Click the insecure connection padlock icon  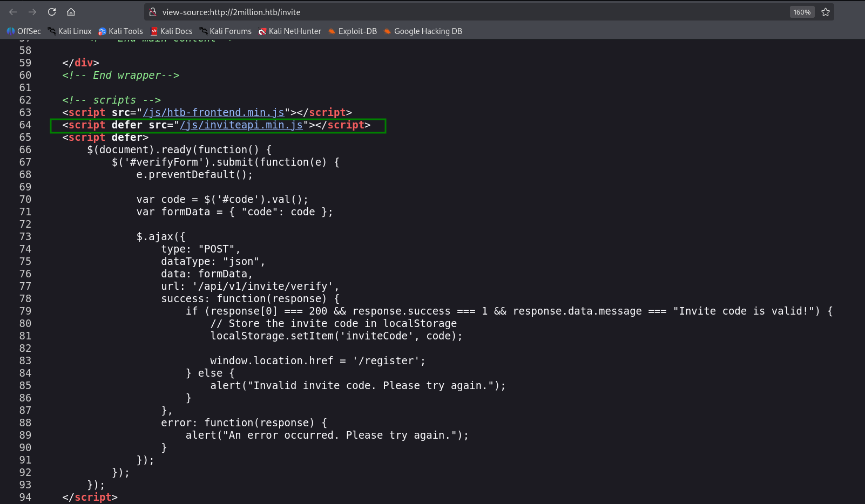click(x=153, y=12)
